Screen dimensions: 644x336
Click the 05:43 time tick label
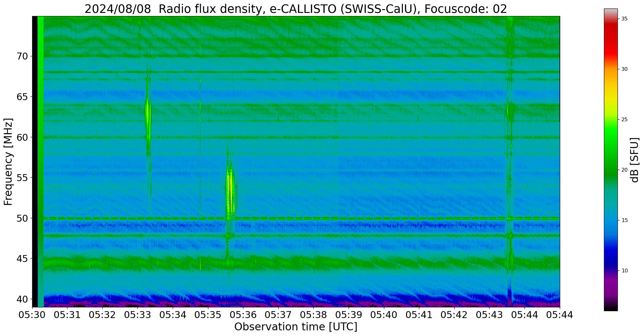pyautogui.click(x=490, y=314)
